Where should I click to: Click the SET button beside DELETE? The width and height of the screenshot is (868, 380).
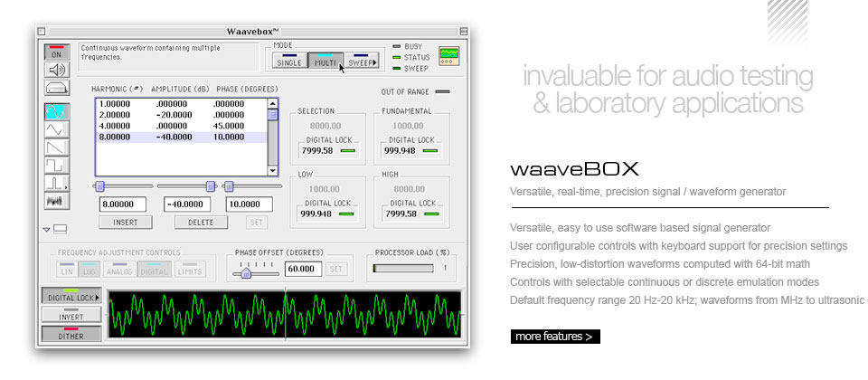[257, 223]
